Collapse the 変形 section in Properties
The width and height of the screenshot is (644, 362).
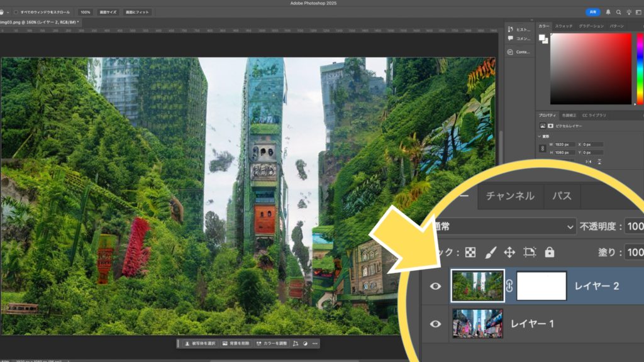[x=540, y=136]
